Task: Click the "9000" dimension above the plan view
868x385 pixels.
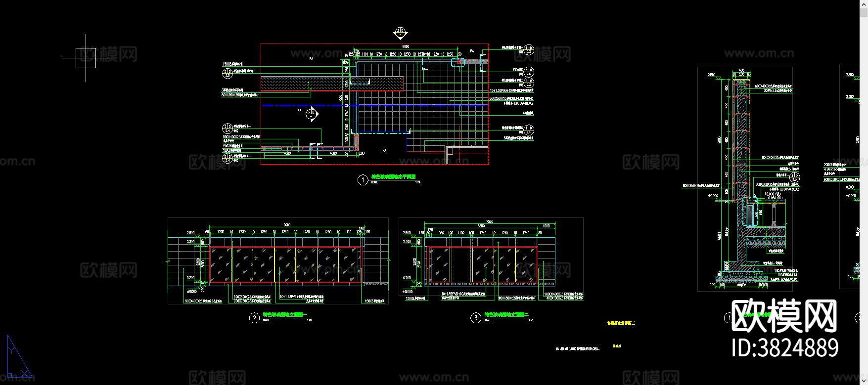Action: point(406,47)
